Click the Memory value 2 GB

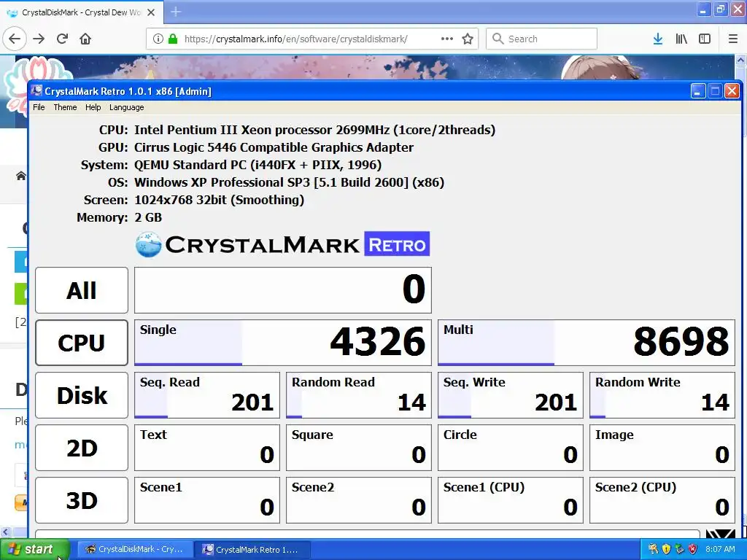pyautogui.click(x=148, y=217)
